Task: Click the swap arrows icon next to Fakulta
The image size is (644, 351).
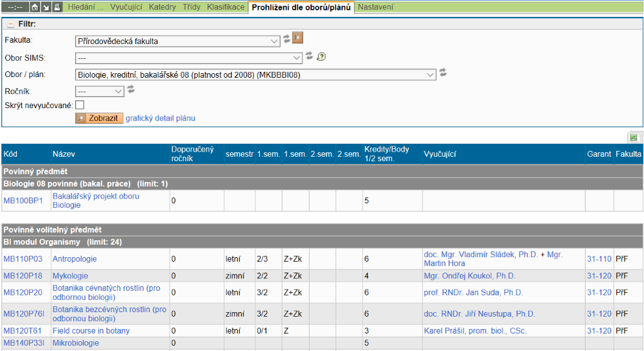Action: tap(286, 39)
